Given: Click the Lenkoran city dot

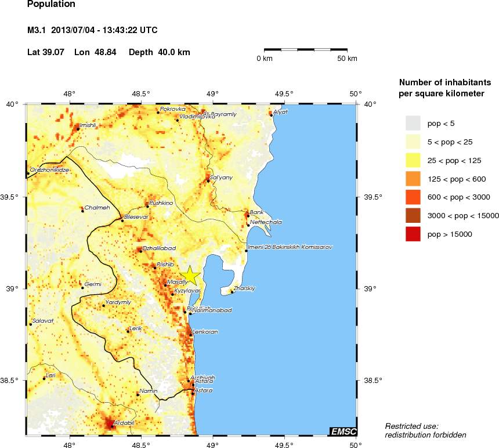Looking at the screenshot, I should [190, 335].
